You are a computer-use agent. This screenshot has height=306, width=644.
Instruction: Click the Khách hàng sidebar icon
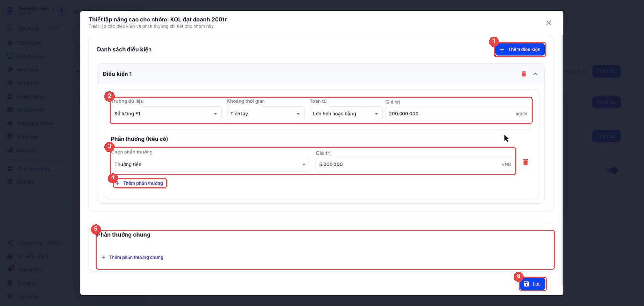(x=10, y=96)
